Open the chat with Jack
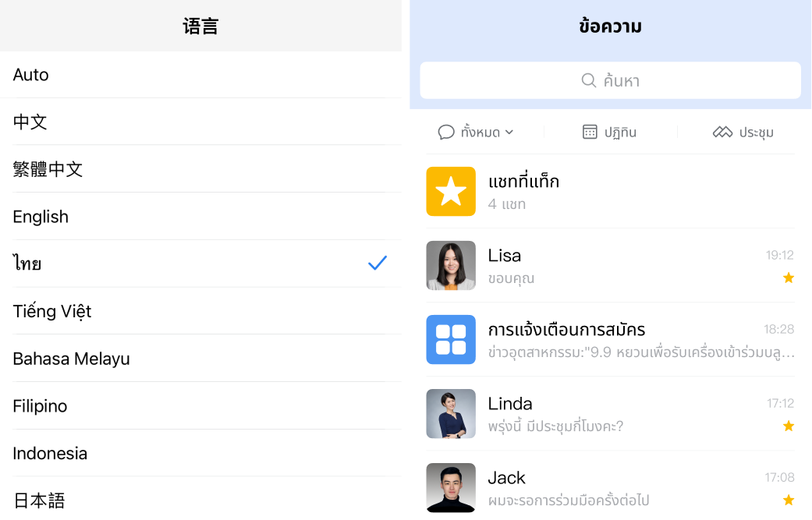 pyautogui.click(x=610, y=488)
